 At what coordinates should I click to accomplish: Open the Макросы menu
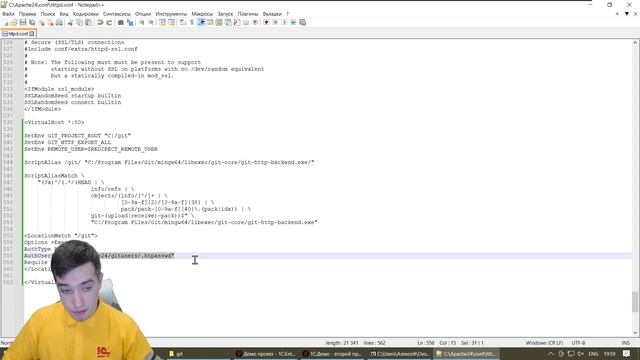click(202, 14)
